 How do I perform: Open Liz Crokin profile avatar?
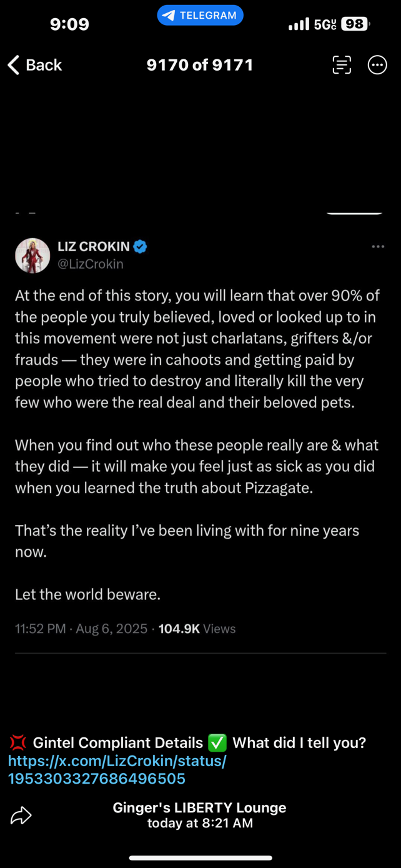pos(32,256)
